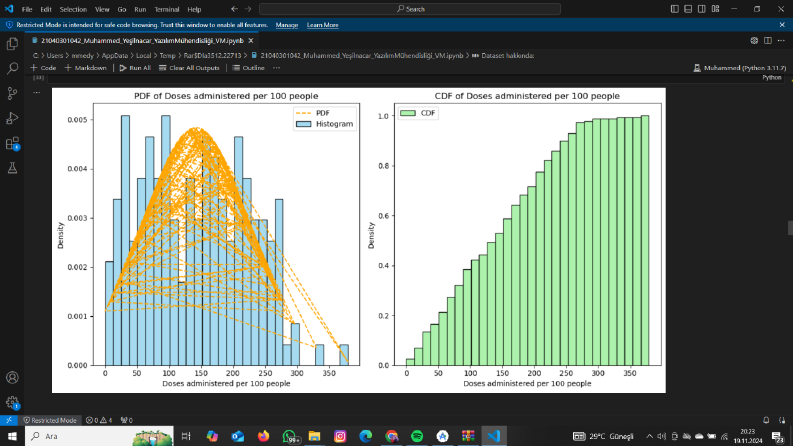This screenshot has height=446, width=793.
Task: Close the notebook tab
Action: point(251,40)
